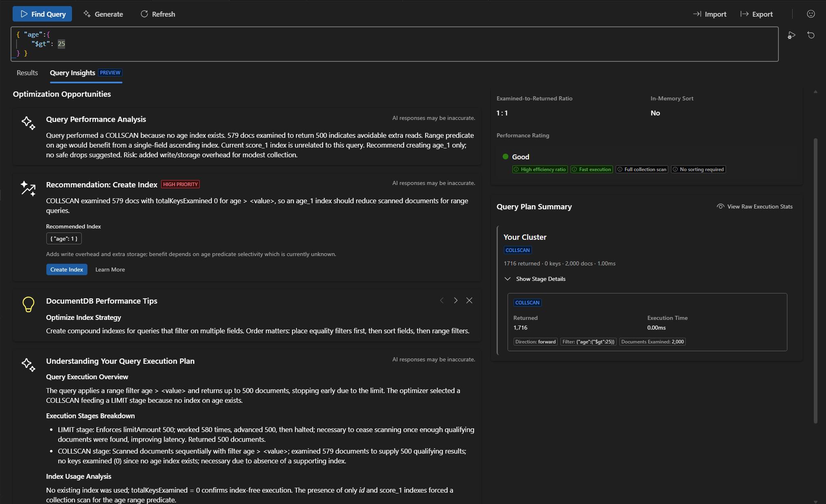Toggle the High efficiency ratio badge
The image size is (826, 504).
[x=540, y=169]
